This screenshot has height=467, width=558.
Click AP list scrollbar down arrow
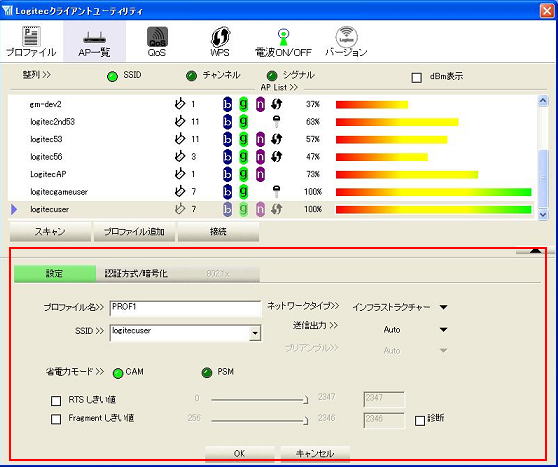543,215
